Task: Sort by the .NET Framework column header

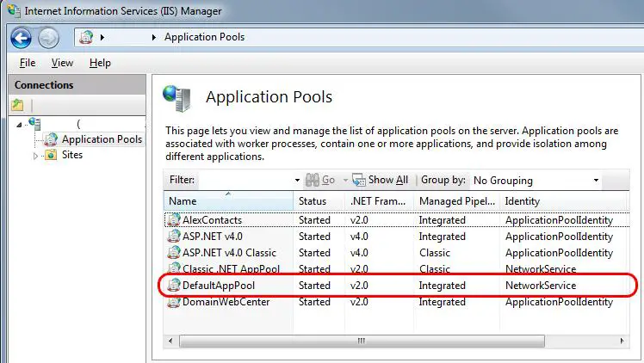Action: 379,201
